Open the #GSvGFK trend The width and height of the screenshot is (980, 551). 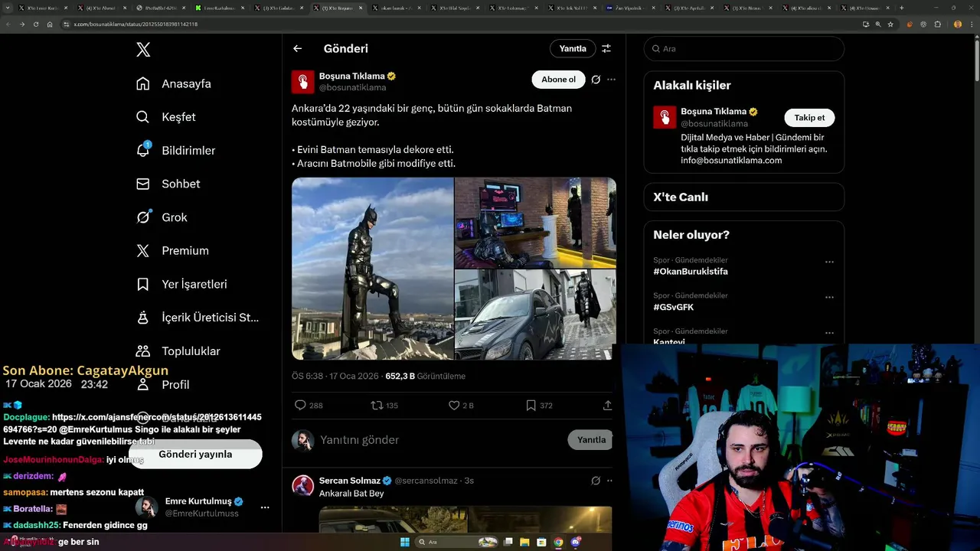tap(674, 307)
